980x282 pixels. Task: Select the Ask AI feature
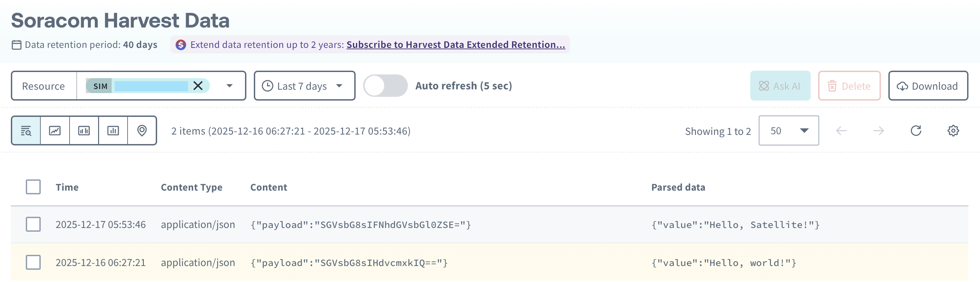780,86
